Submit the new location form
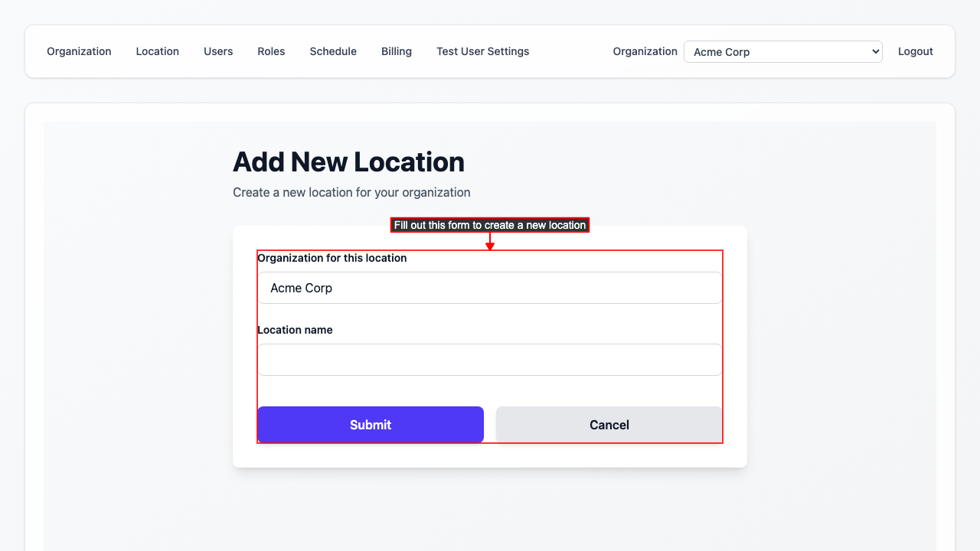This screenshot has height=551, width=980. point(371,425)
